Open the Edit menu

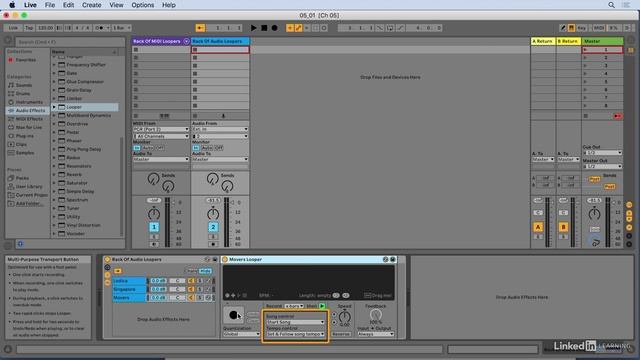click(68, 5)
